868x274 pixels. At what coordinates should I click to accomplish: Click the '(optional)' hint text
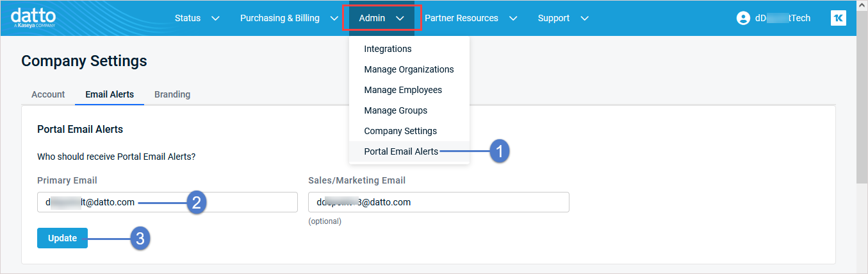coord(325,221)
